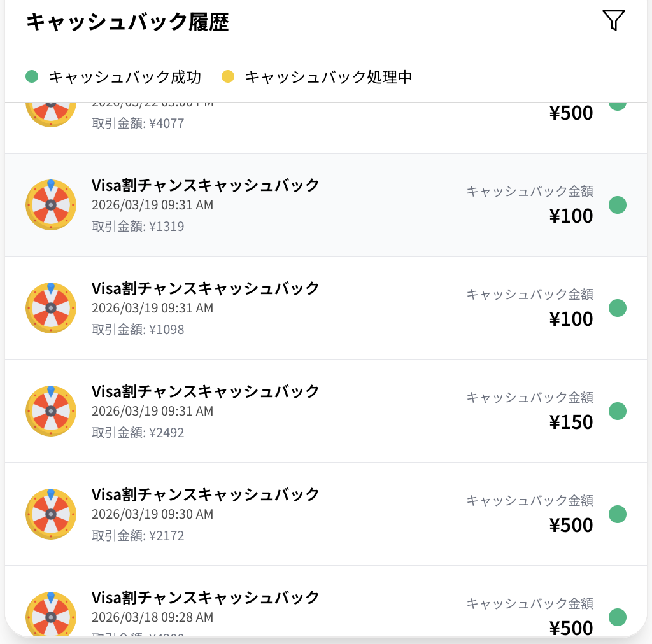Click the green status dot for ¥1319 transaction

tap(618, 205)
